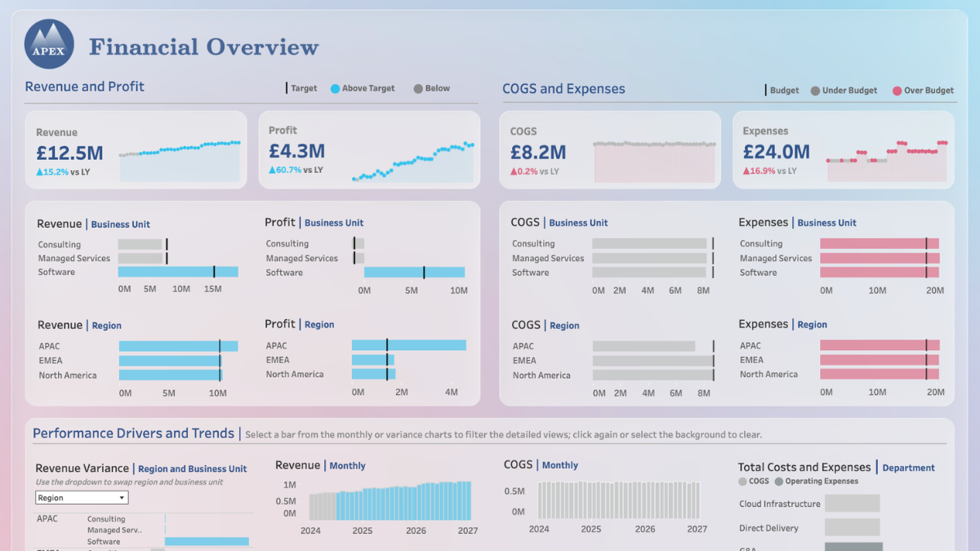Click the Budget legend marker label

785,91
